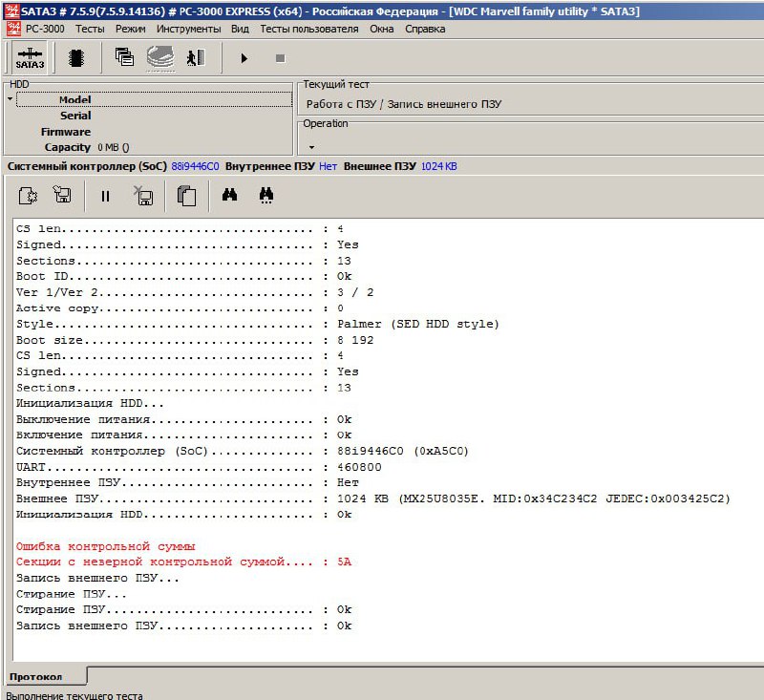This screenshot has width=764, height=700.
Task: Click the first binoculars search icon
Action: tap(230, 195)
